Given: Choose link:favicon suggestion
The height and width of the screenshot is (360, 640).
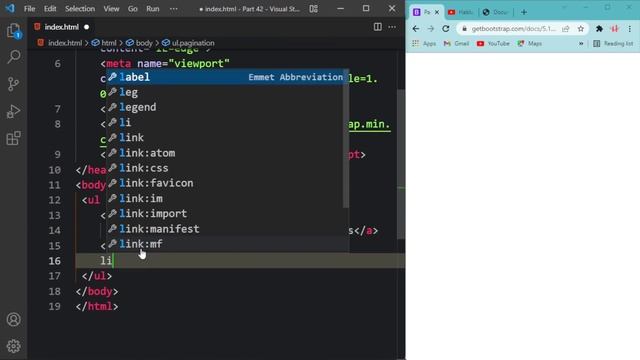Looking at the screenshot, I should pos(227,183).
